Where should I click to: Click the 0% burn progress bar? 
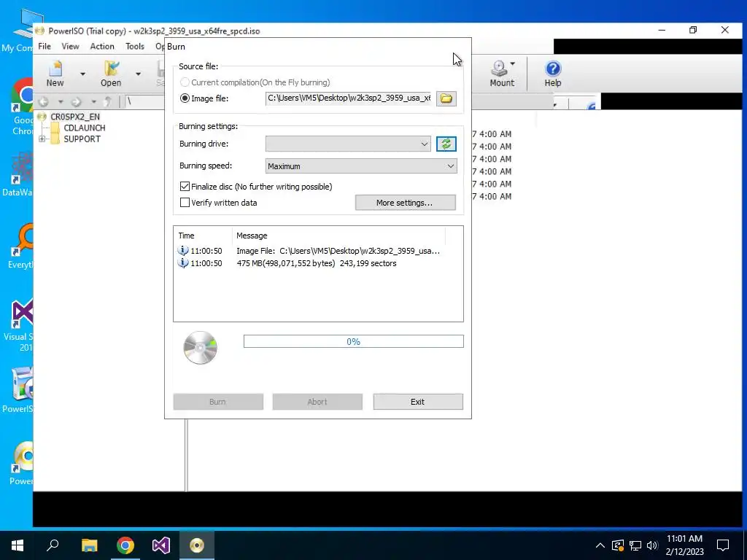tap(354, 341)
